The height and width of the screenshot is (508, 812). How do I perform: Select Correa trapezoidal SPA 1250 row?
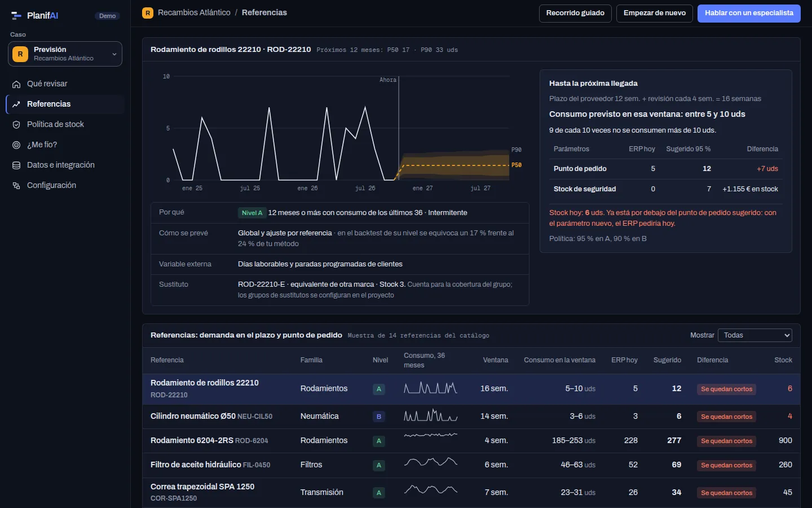click(x=471, y=492)
